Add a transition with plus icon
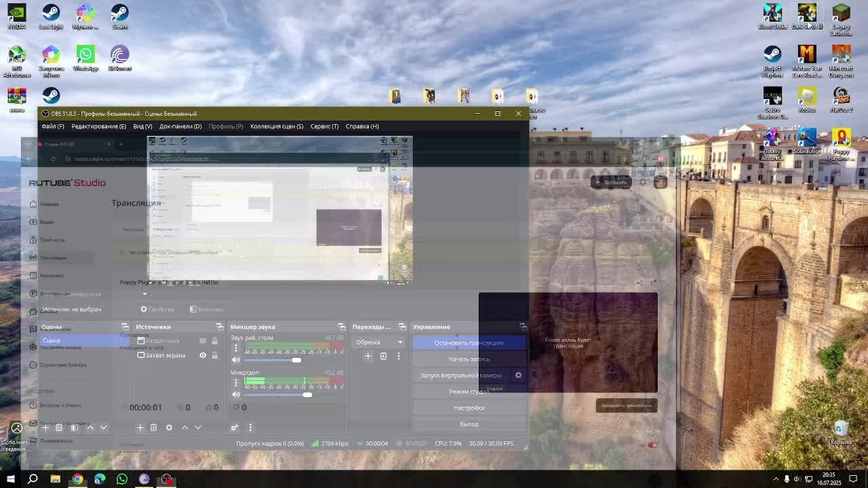Screen dimensions: 868x488 (368, 356)
